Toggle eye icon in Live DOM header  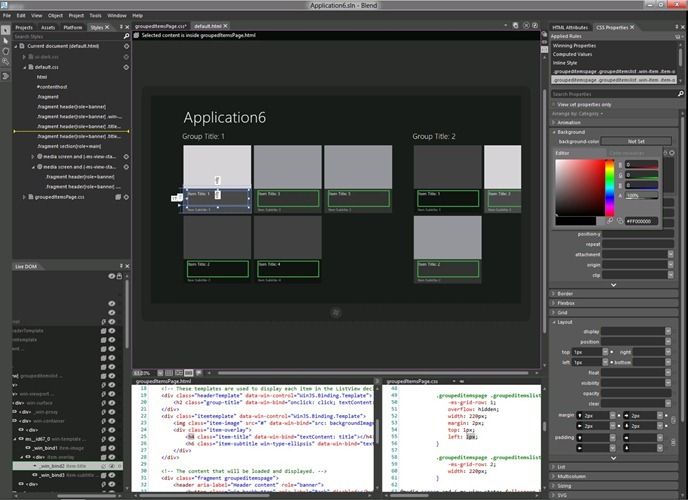[x=112, y=275]
